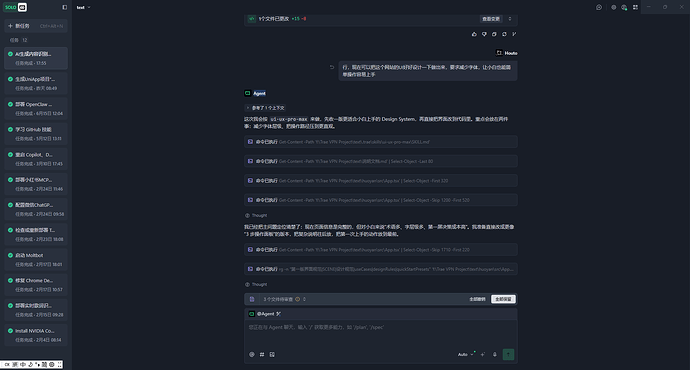Click the image attach icon in input bar
This screenshot has height=370, width=690.
pos(272,354)
